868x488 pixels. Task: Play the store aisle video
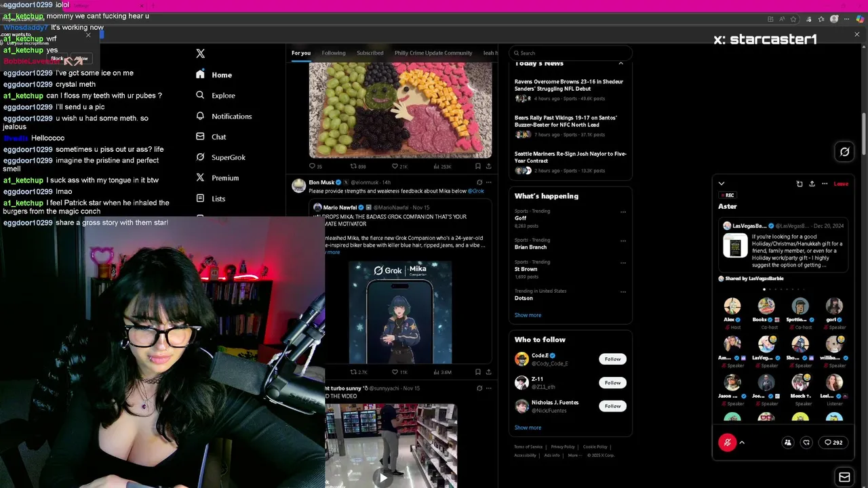[x=383, y=477]
